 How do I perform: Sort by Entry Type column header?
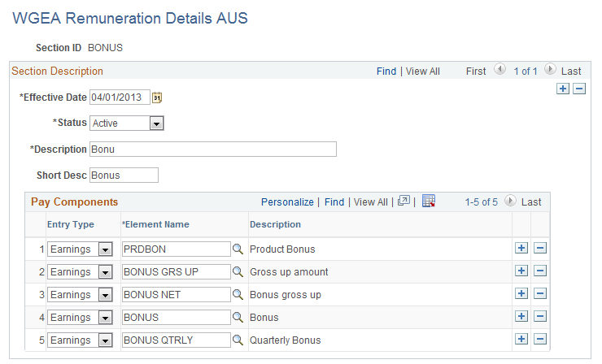click(x=71, y=224)
